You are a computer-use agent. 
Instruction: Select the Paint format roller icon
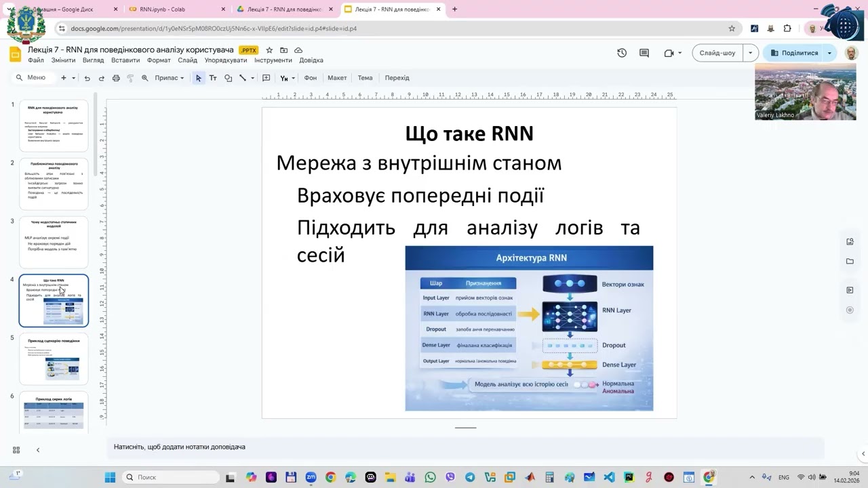pyautogui.click(x=130, y=78)
